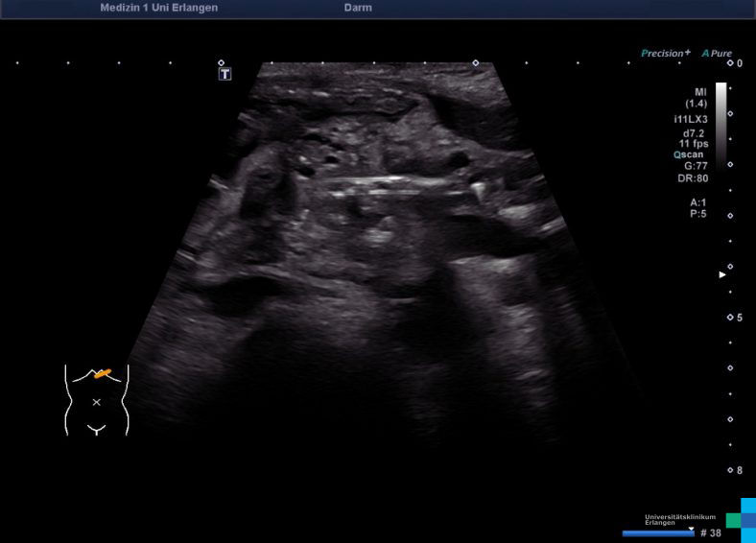Image resolution: width=756 pixels, height=543 pixels.
Task: Click the orange probe position indicator
Action: point(103,373)
